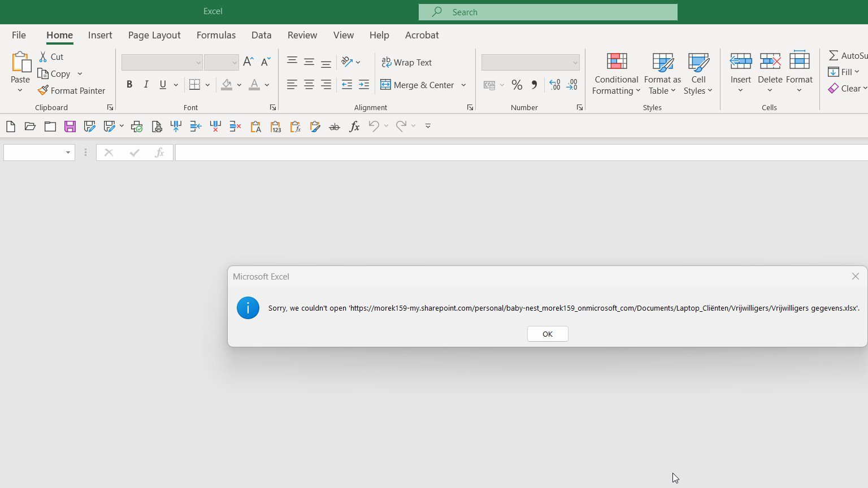Open the Formulas tab
The height and width of the screenshot is (488, 868).
click(x=216, y=35)
